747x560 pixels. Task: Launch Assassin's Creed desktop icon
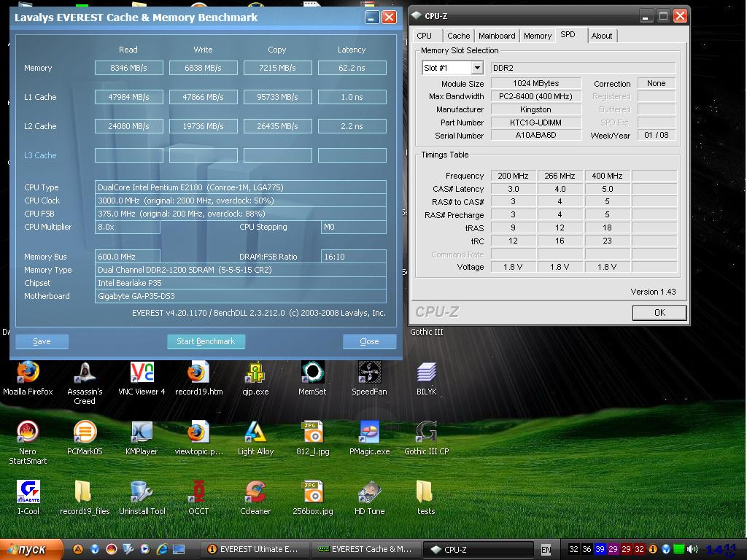tap(85, 384)
